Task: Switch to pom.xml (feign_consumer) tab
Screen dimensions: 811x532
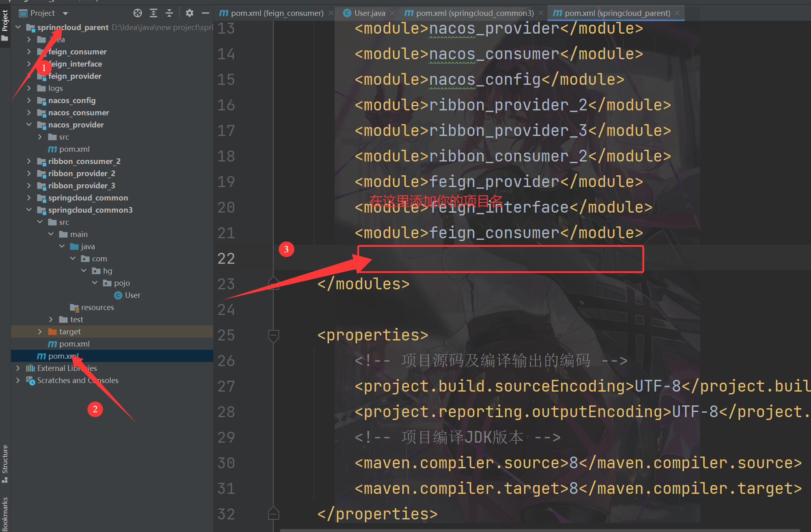Action: 277,13
